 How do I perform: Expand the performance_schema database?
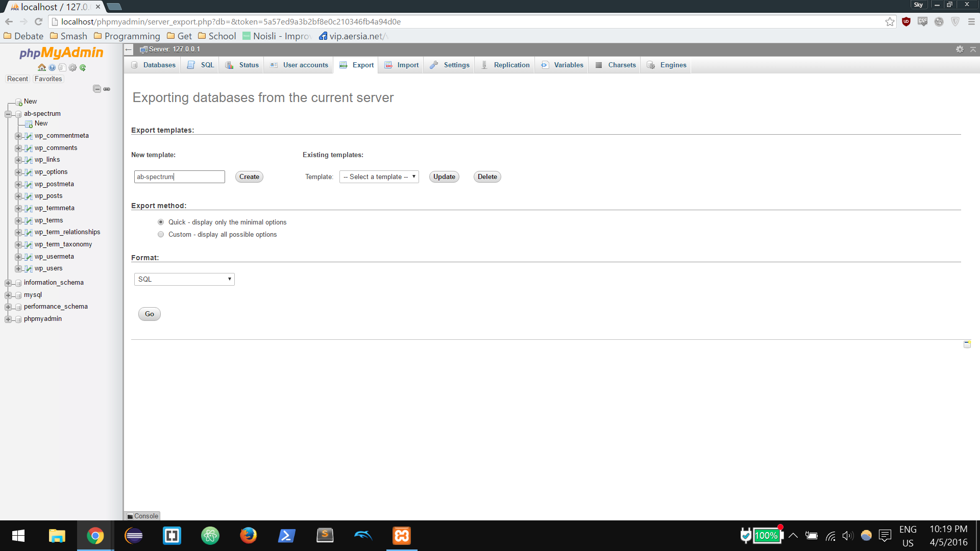tap(8, 307)
